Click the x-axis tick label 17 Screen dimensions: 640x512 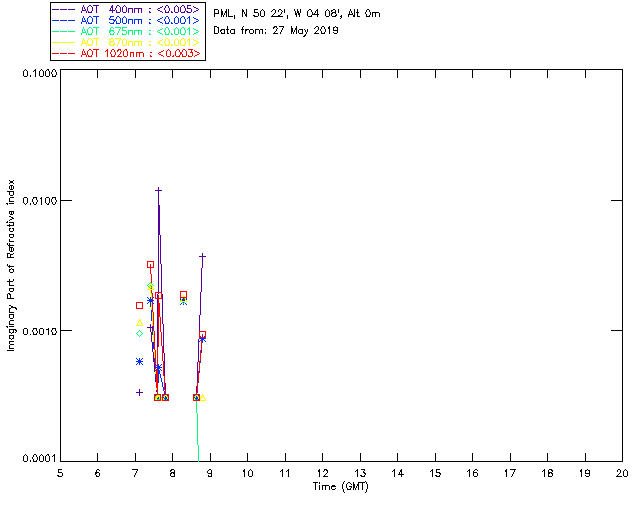pos(510,473)
